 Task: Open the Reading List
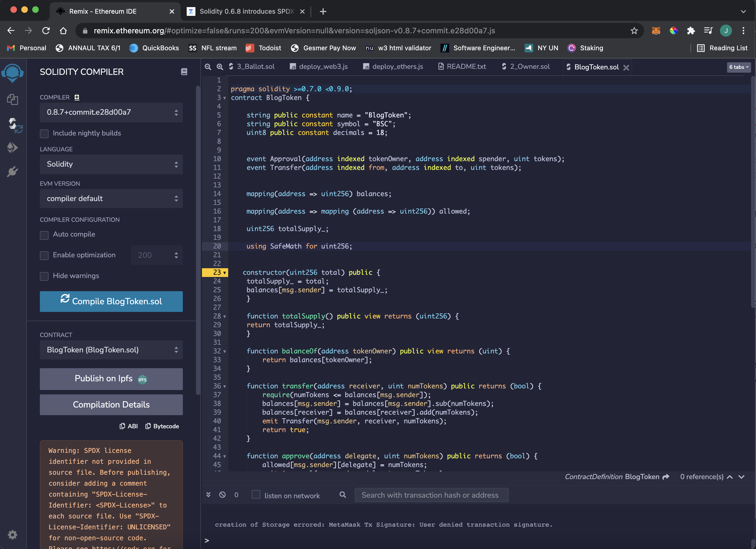point(722,48)
